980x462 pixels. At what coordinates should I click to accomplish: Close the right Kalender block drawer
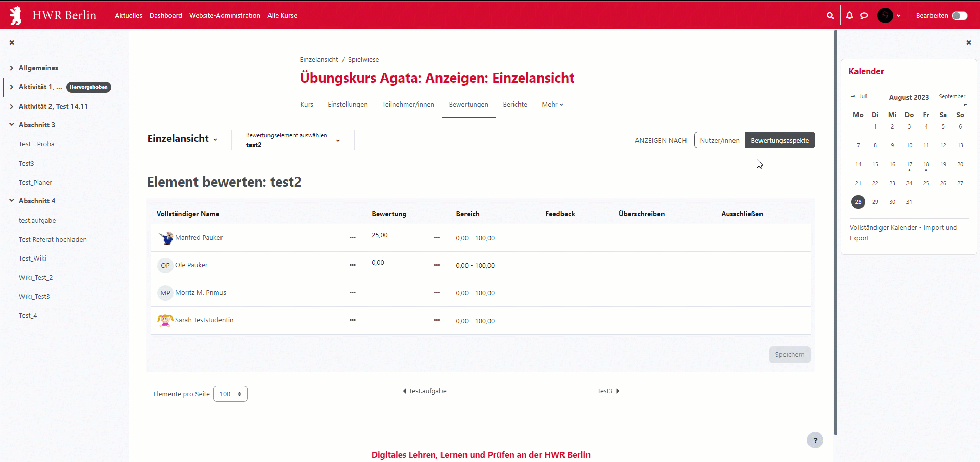[x=968, y=43]
